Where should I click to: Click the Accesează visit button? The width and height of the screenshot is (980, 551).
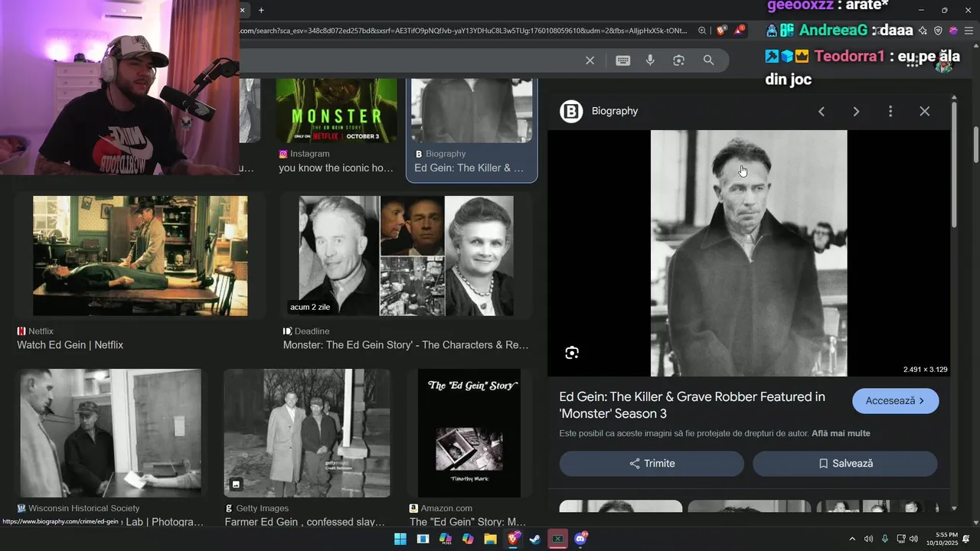pyautogui.click(x=896, y=401)
